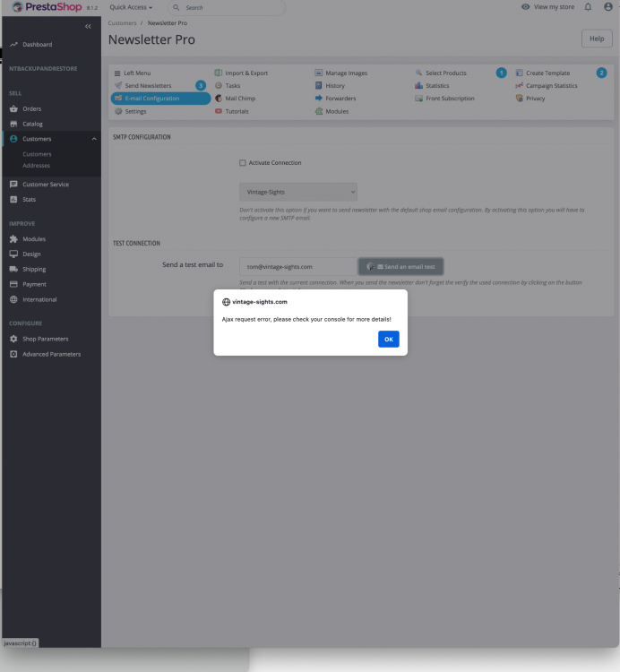This screenshot has width=620, height=672.
Task: Click the Settings gear icon in module menu
Action: pos(118,111)
